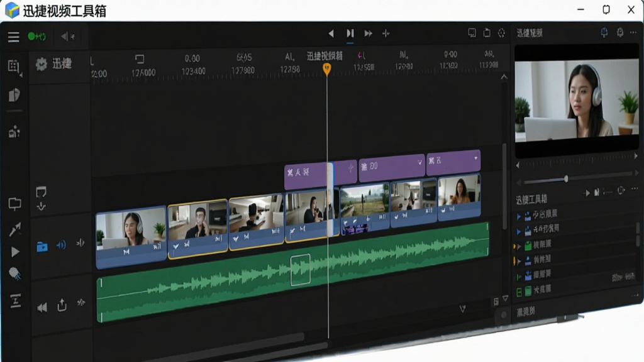Toggle the green checkbox on last list item
Viewport: 644px width, 362px height.
coord(519,292)
